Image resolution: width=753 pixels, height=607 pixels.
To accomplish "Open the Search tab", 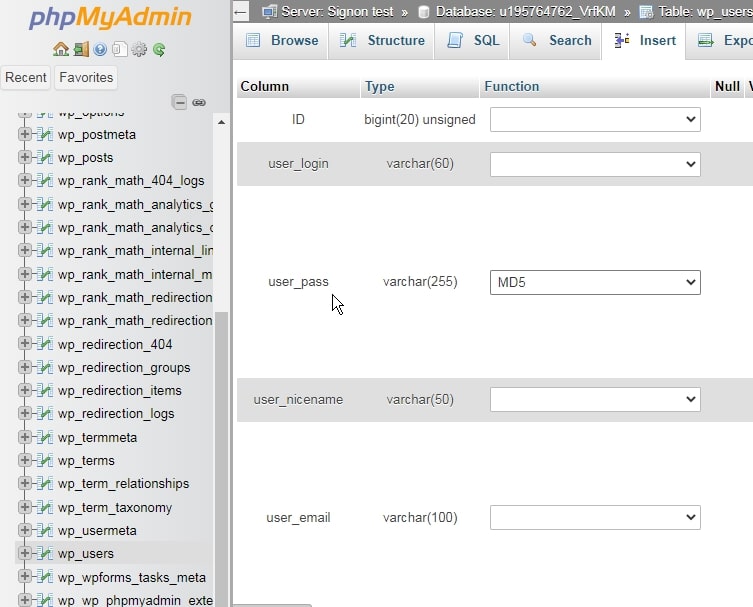I will click(x=557, y=40).
